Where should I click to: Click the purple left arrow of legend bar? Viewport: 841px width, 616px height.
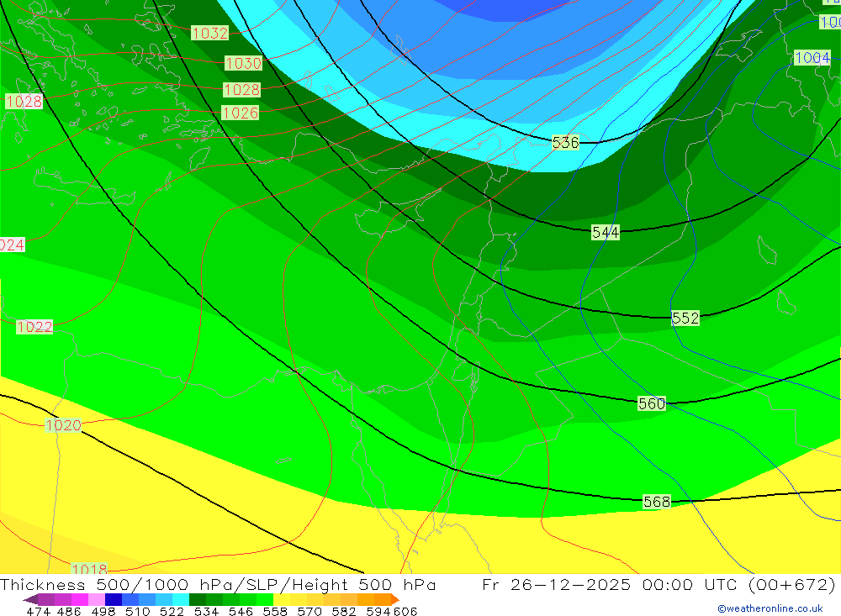pos(30,599)
